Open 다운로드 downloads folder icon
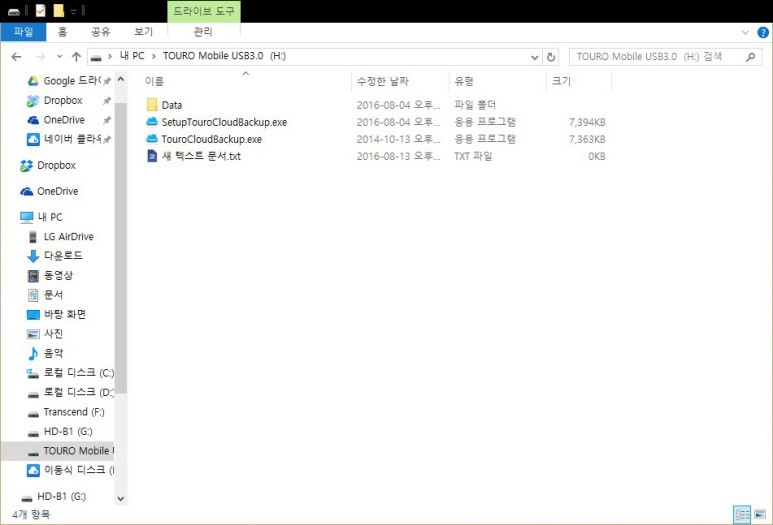 click(33, 256)
